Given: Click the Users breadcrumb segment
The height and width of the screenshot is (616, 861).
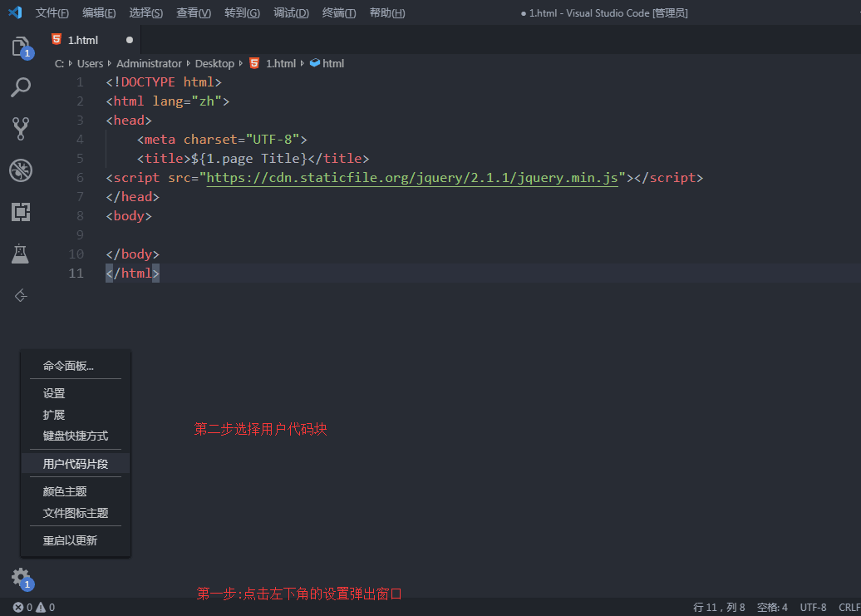Looking at the screenshot, I should (90, 64).
